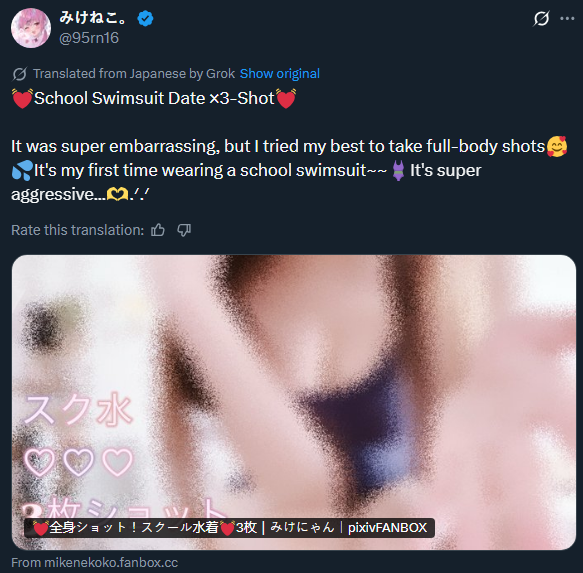583x573 pixels.
Task: Click the smiling face with hearts emoji
Action: click(x=557, y=147)
